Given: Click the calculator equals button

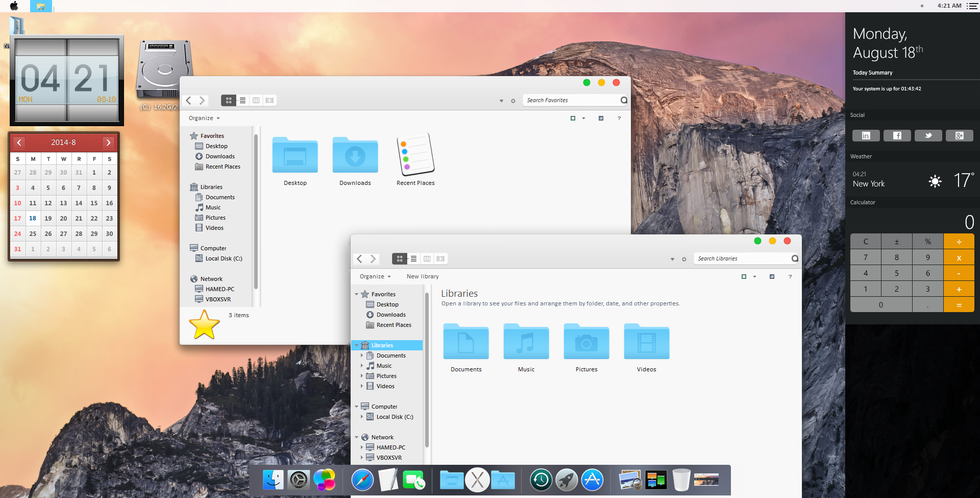Looking at the screenshot, I should click(959, 304).
